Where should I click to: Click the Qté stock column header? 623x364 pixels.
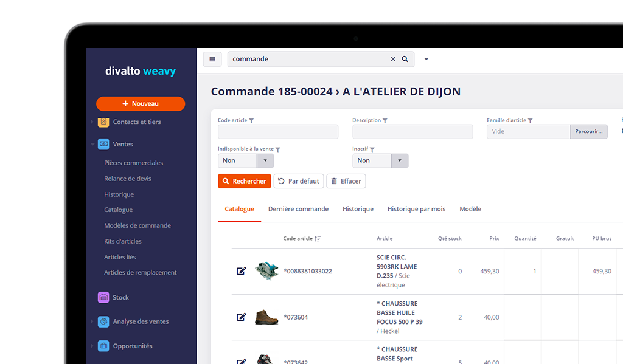tap(450, 239)
